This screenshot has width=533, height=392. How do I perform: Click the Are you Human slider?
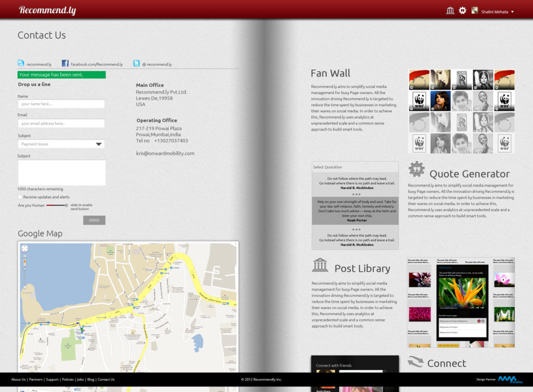click(57, 205)
